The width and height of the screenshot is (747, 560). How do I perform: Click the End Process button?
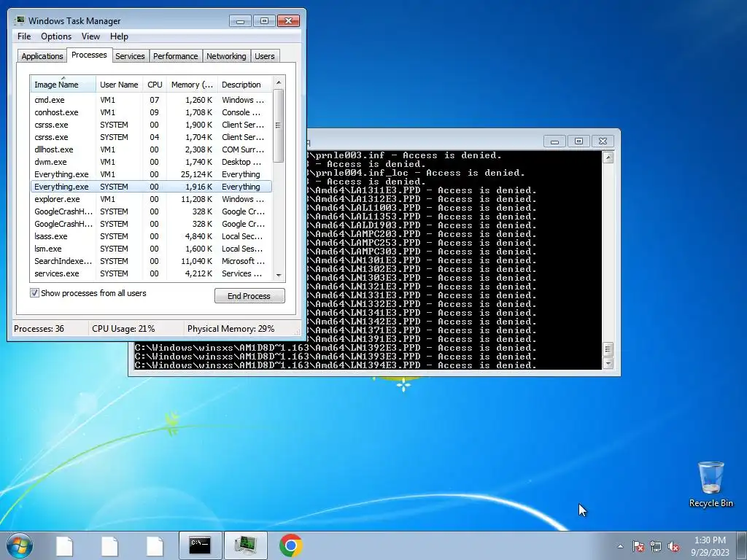click(249, 296)
